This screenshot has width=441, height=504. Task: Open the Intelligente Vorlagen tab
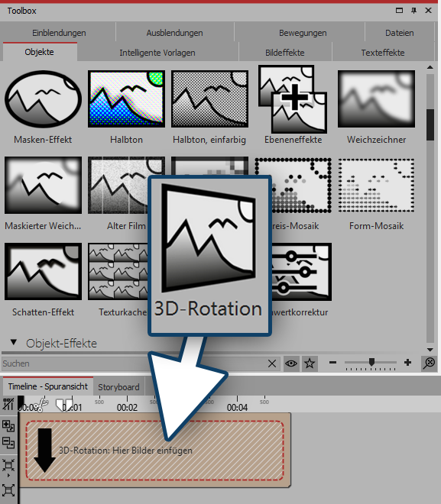coord(157,53)
